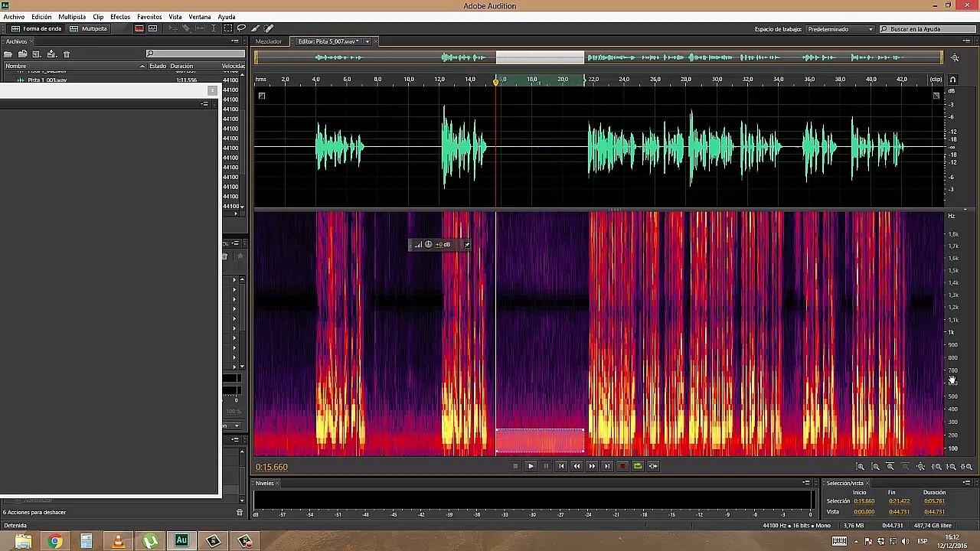Click the Archivos search field
Screen dimensions: 980x551
click(194, 54)
